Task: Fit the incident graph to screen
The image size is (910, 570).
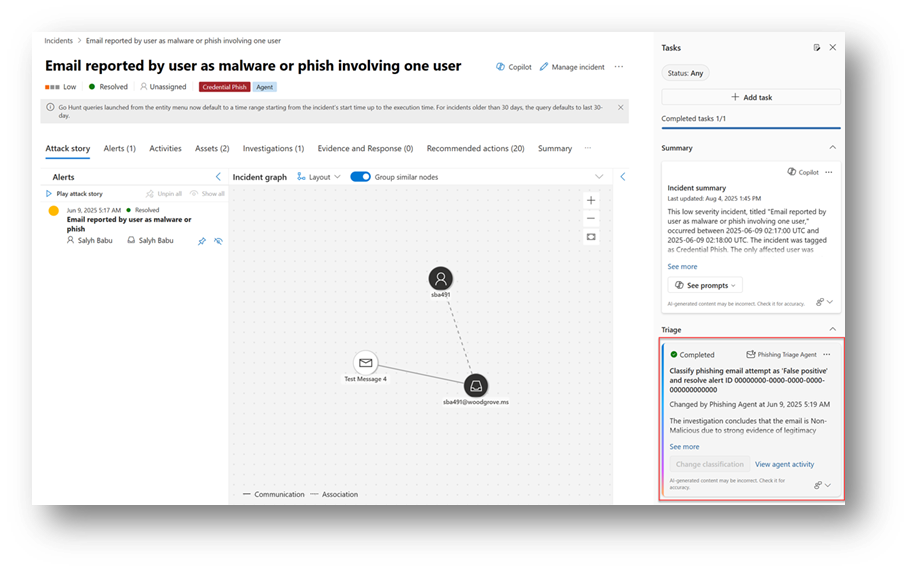Action: [591, 237]
